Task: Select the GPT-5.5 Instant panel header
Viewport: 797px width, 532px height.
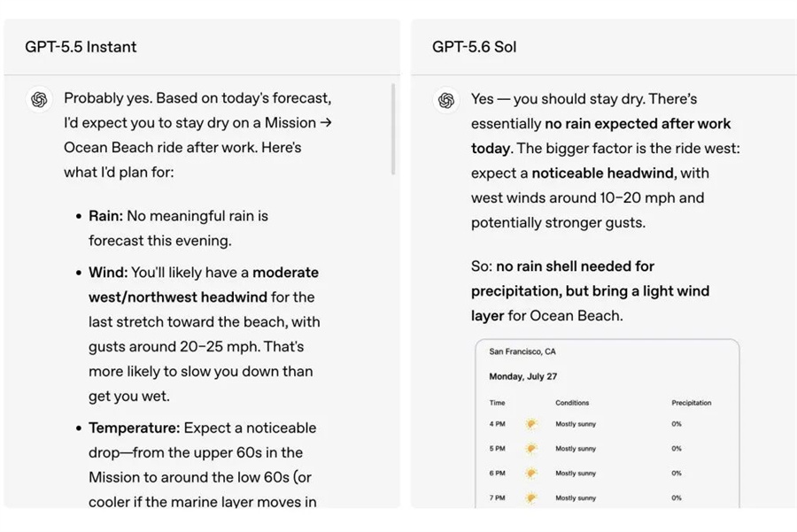Action: pos(202,47)
